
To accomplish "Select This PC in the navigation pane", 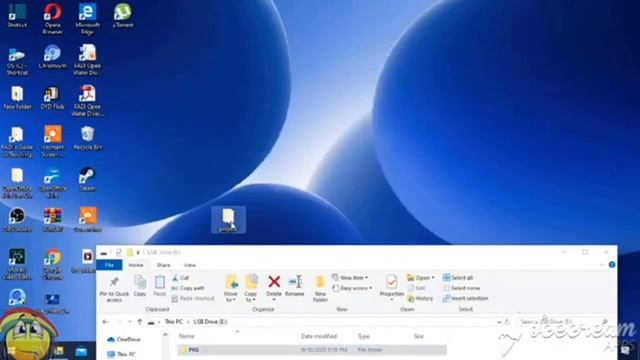I will click(x=121, y=354).
